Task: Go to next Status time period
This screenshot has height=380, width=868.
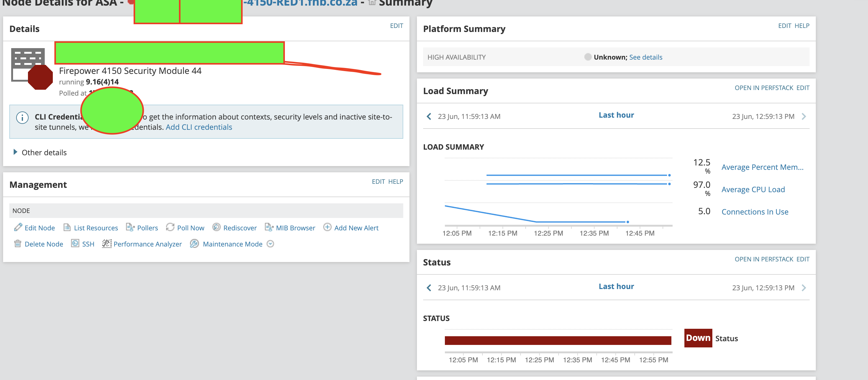Action: pyautogui.click(x=804, y=288)
